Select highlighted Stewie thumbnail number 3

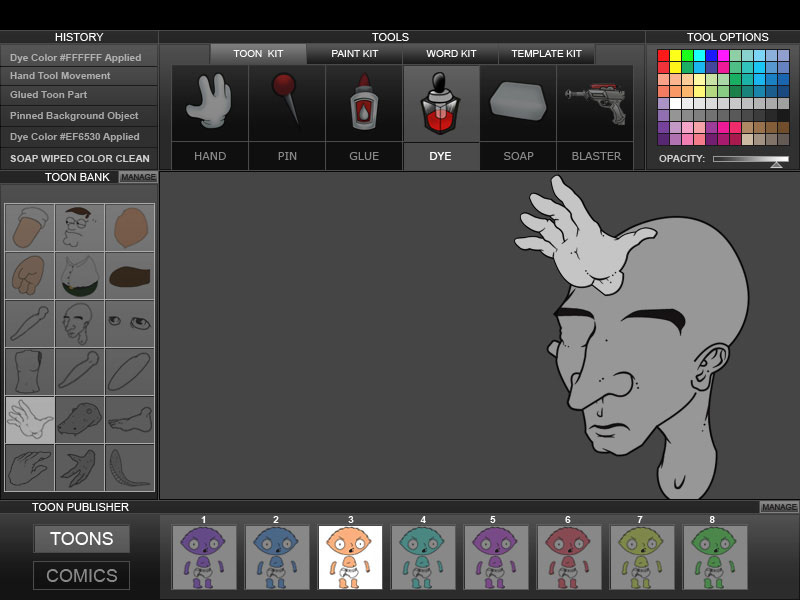tap(350, 558)
